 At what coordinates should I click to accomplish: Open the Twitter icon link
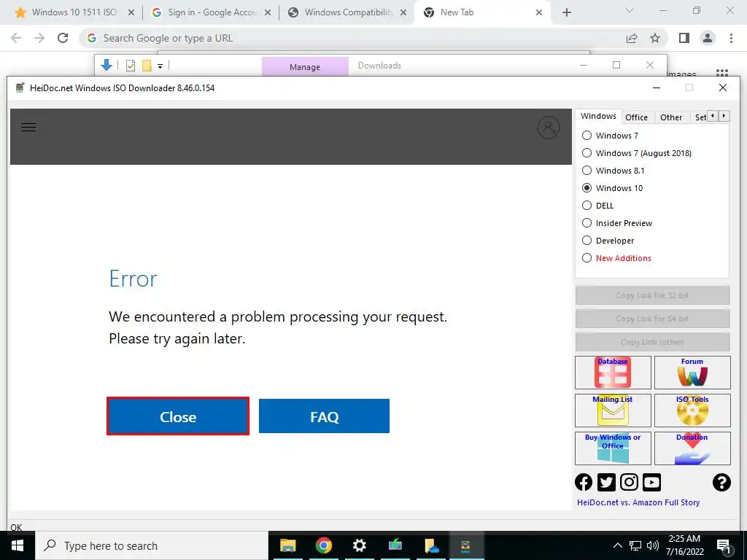(606, 483)
